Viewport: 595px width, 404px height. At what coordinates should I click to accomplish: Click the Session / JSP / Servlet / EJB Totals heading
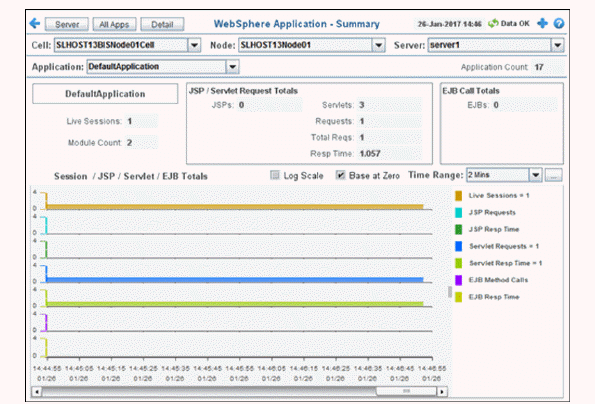tap(131, 176)
